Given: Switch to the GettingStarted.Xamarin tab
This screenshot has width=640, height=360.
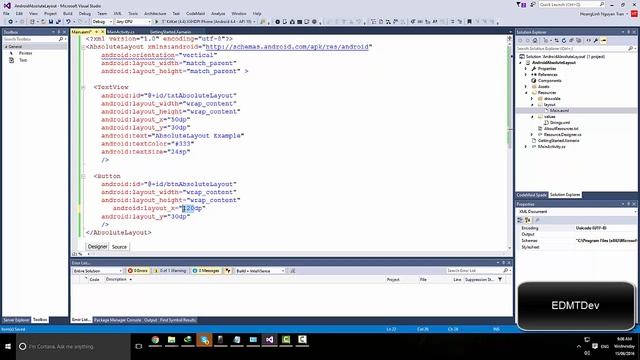Looking at the screenshot, I should coord(170,32).
